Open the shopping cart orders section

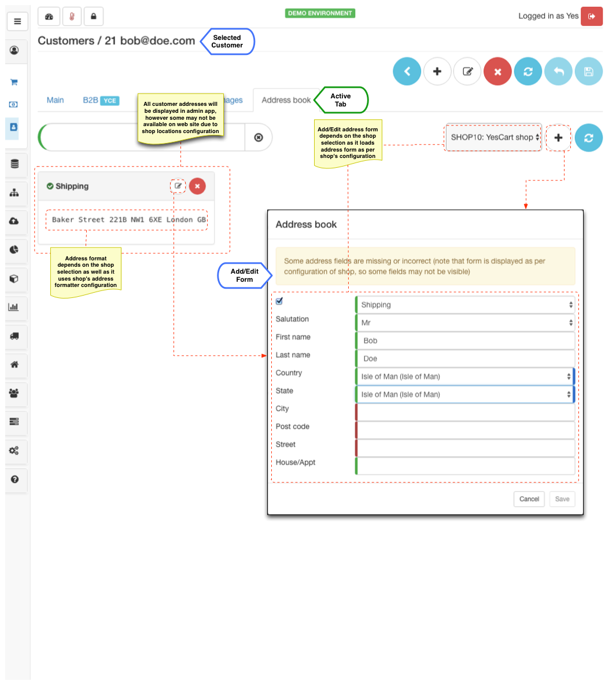coord(14,82)
